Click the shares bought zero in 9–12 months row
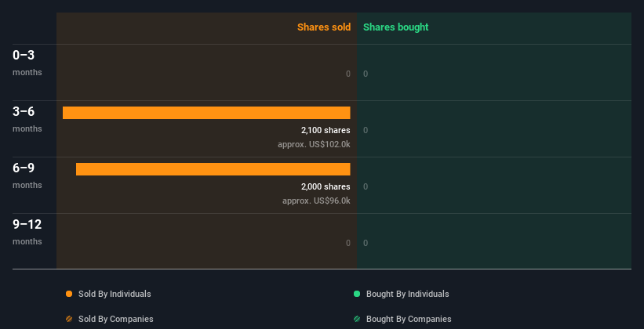The width and height of the screenshot is (644, 329). coord(366,243)
